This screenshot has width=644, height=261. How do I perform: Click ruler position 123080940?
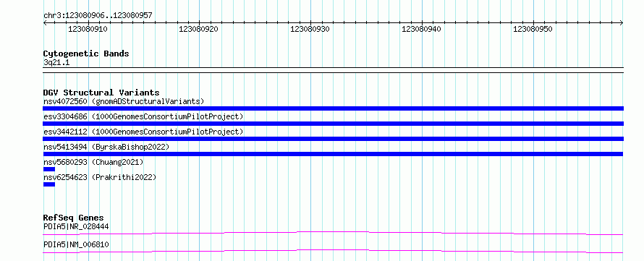tap(421, 29)
